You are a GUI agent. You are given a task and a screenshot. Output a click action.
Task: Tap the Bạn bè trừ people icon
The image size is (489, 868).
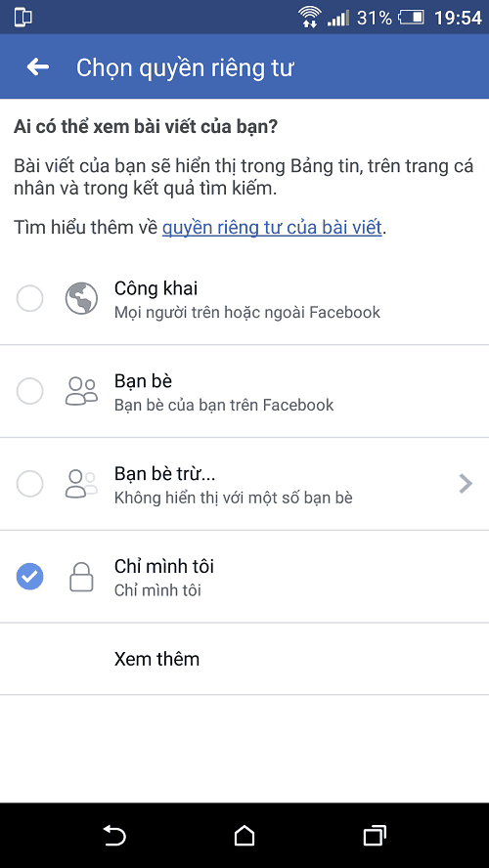(81, 484)
